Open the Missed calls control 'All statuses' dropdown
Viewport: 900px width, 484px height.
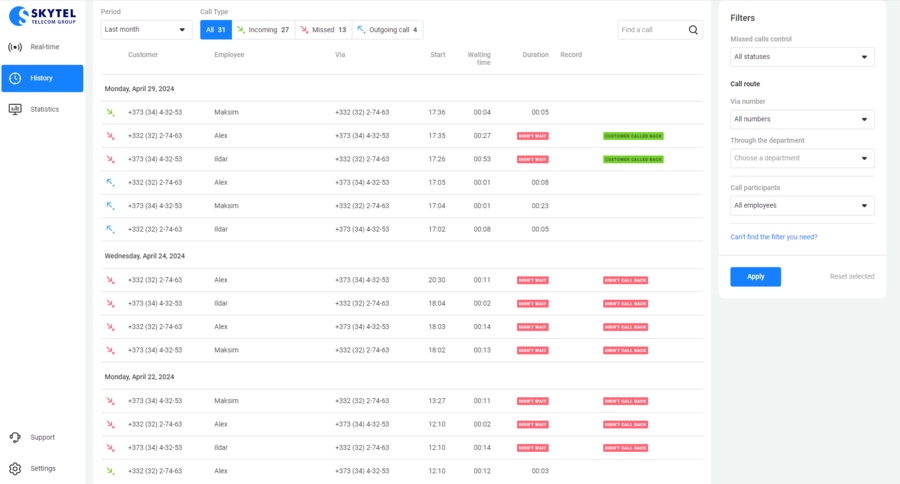802,57
